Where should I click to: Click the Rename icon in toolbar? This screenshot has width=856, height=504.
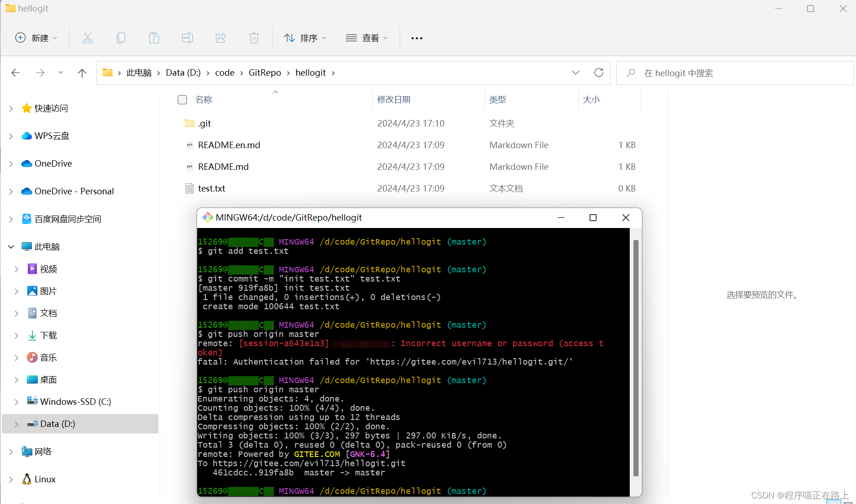(187, 38)
